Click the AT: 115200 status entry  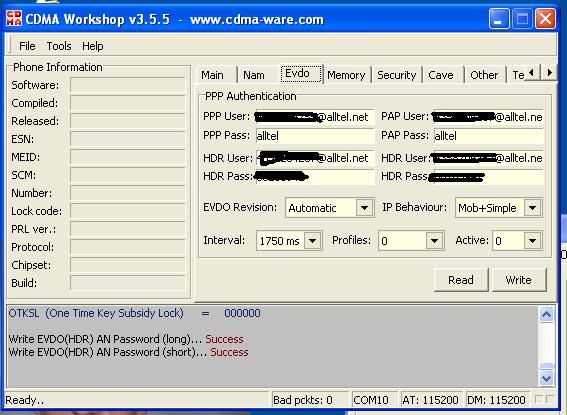[x=430, y=400]
